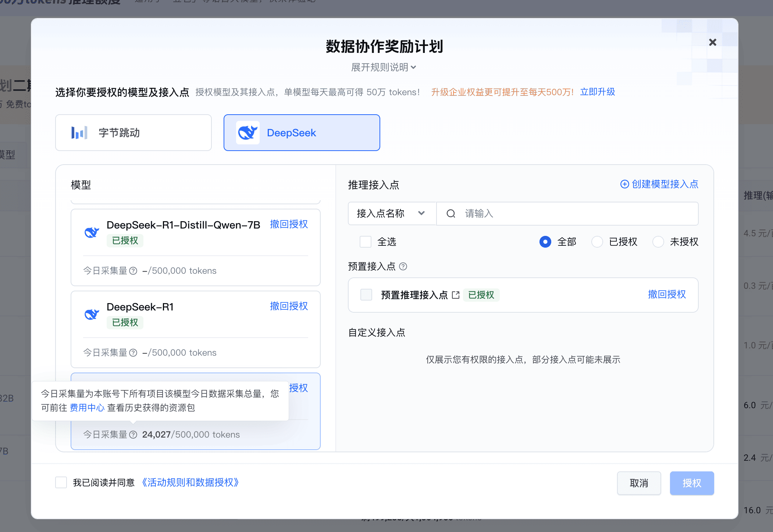773x532 pixels.
Task: Open the 立即升级 upgrade link
Action: 597,92
